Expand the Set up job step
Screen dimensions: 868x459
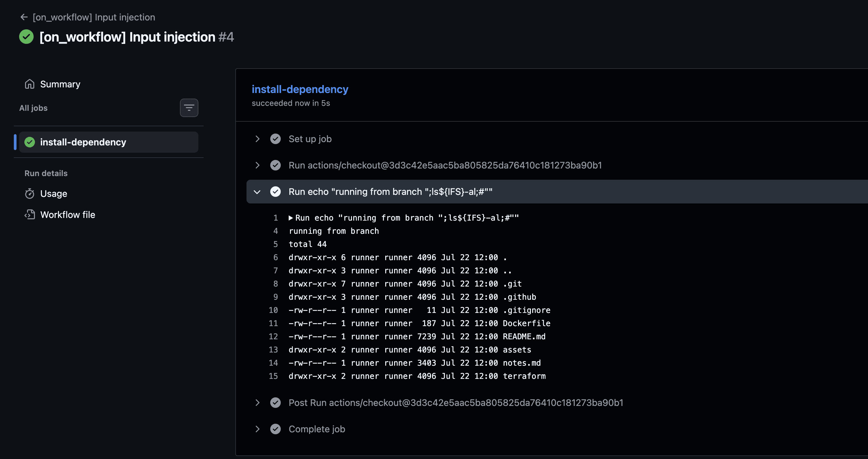[257, 139]
